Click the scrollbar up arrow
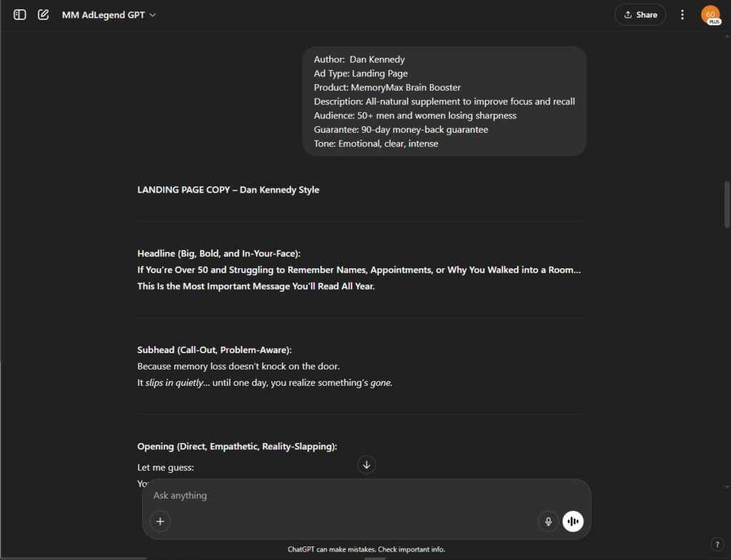Screen dimensions: 731x560 [727, 36]
